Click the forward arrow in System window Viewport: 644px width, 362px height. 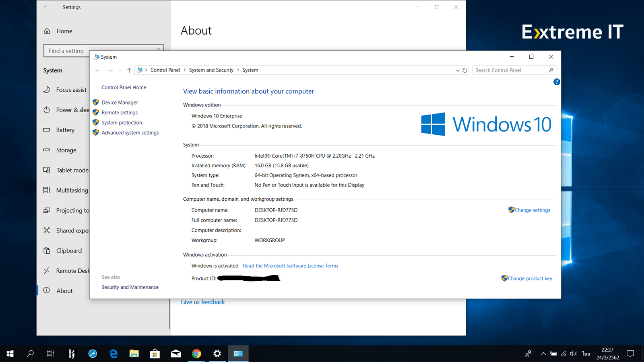(110, 70)
